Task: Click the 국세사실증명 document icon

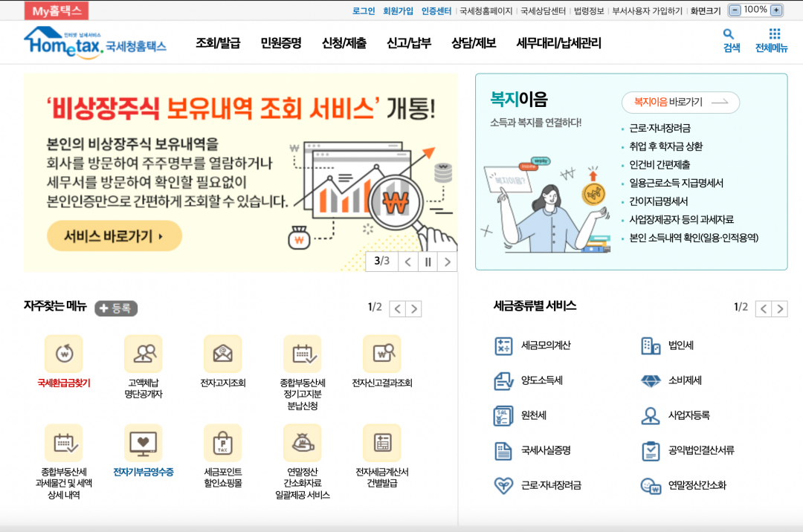Action: click(x=503, y=451)
